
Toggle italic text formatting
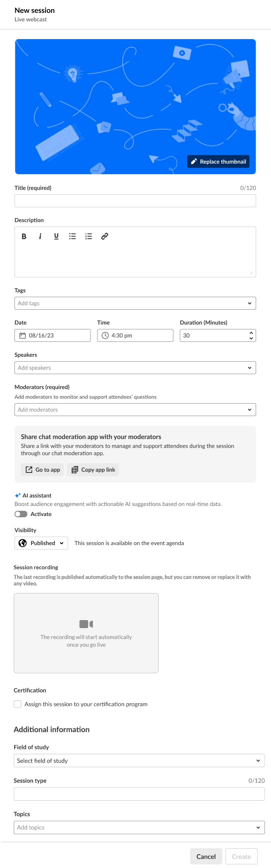(x=40, y=237)
